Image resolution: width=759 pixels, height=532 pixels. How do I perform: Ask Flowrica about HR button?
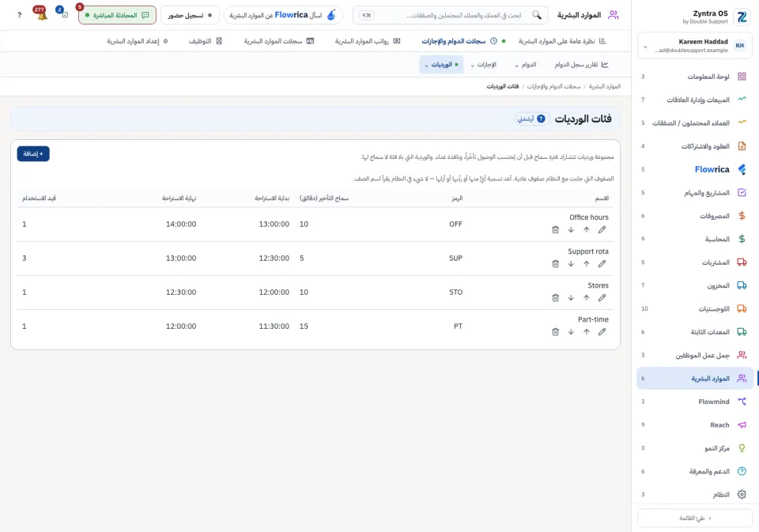(x=283, y=15)
